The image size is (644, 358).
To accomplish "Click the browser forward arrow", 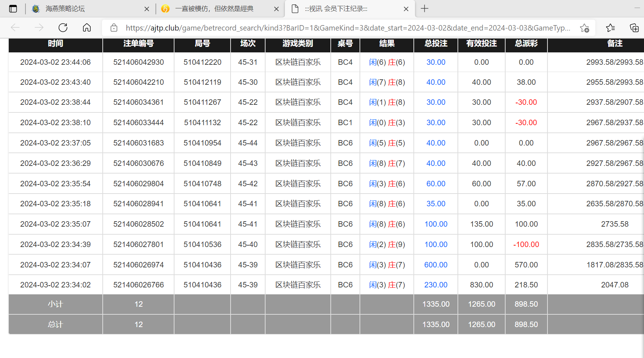I will tap(39, 28).
